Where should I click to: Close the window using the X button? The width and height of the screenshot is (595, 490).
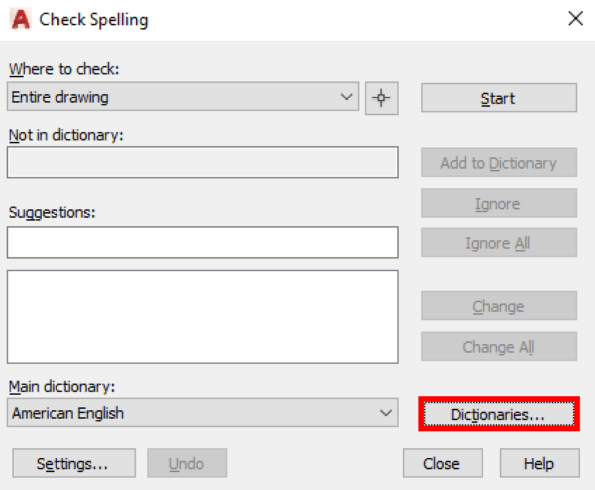[x=576, y=18]
